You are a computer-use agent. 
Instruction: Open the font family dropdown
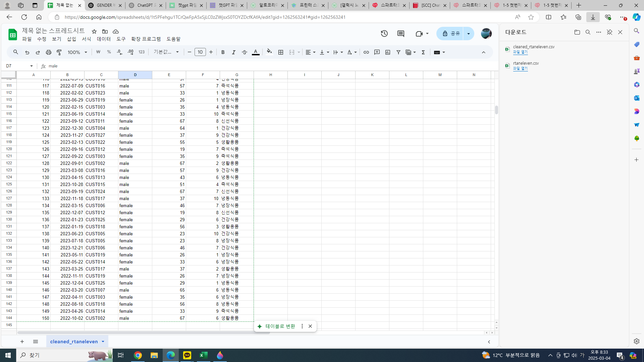[x=166, y=52]
